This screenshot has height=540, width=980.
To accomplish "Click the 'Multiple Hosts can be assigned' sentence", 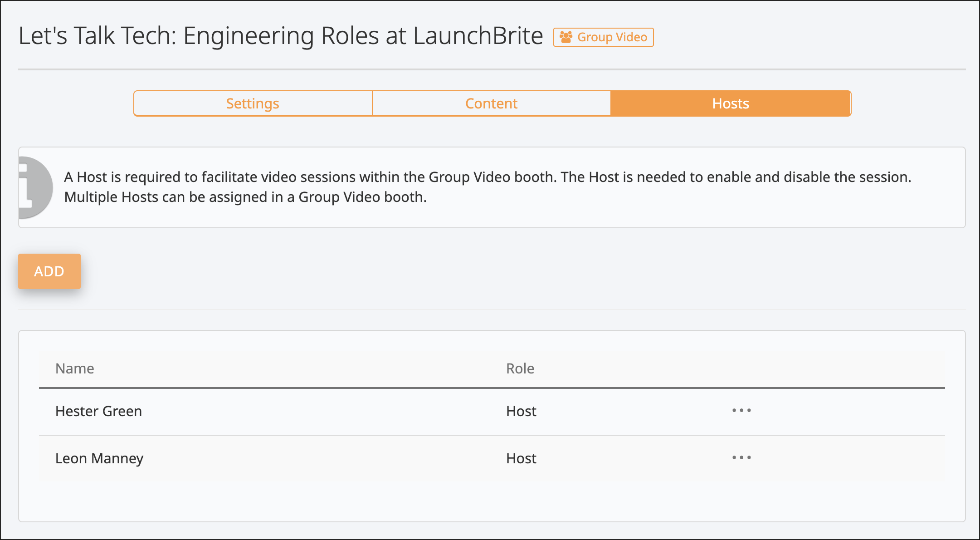I will click(x=245, y=197).
